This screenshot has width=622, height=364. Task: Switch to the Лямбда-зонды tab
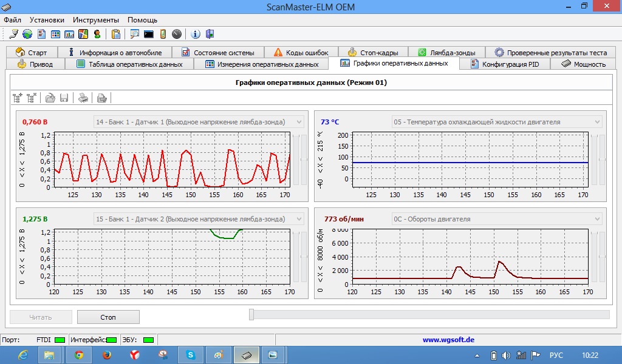[x=449, y=52]
